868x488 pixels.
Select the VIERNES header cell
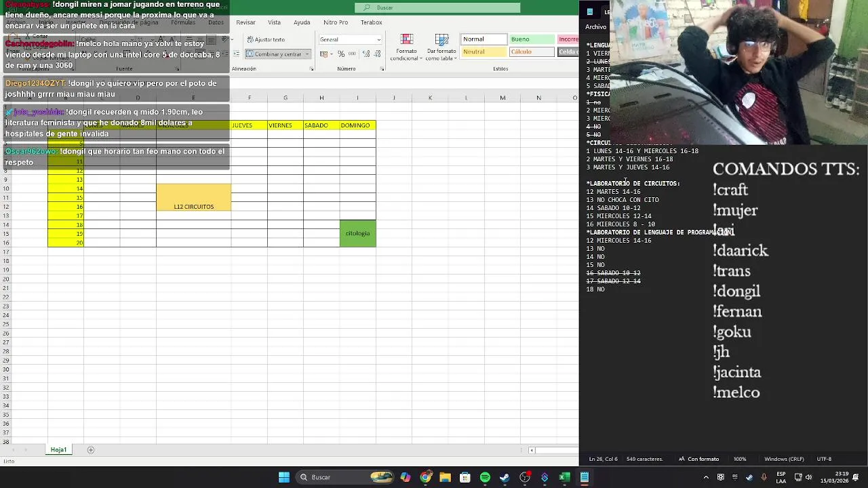pyautogui.click(x=285, y=125)
